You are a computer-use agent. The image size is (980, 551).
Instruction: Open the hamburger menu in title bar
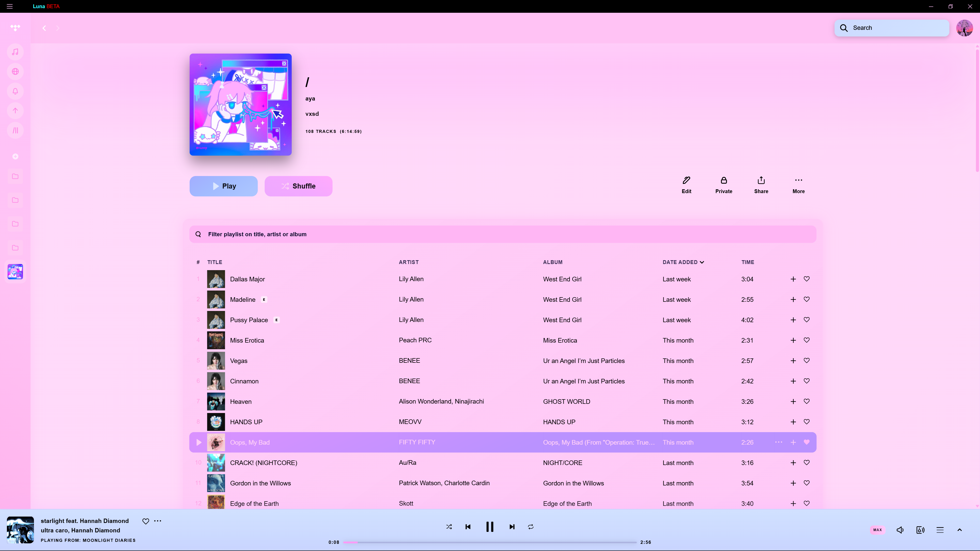click(x=9, y=6)
